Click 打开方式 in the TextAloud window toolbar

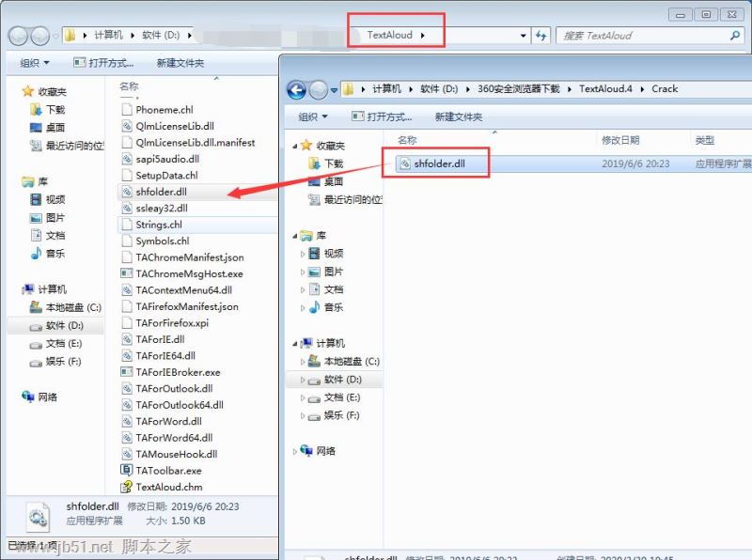[103, 63]
